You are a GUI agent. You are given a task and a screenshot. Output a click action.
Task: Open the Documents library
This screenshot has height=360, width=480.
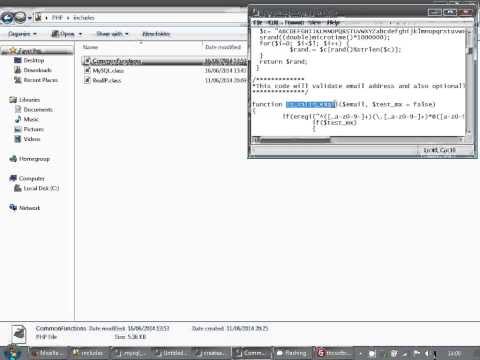point(38,110)
